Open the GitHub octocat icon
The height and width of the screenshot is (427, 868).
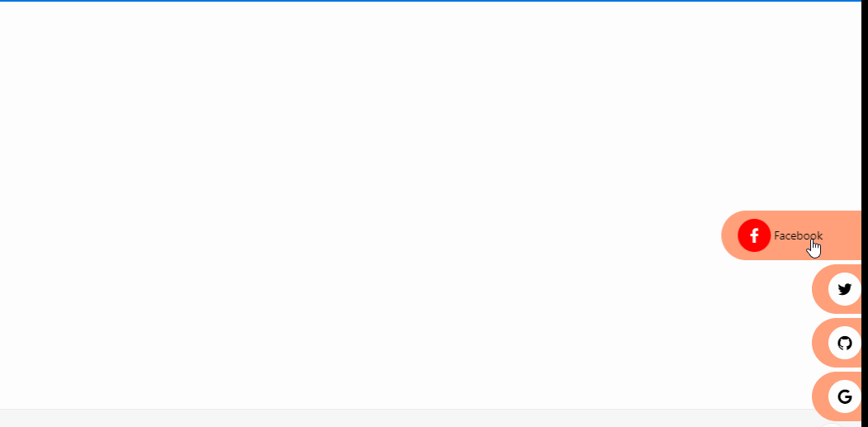pyautogui.click(x=844, y=343)
